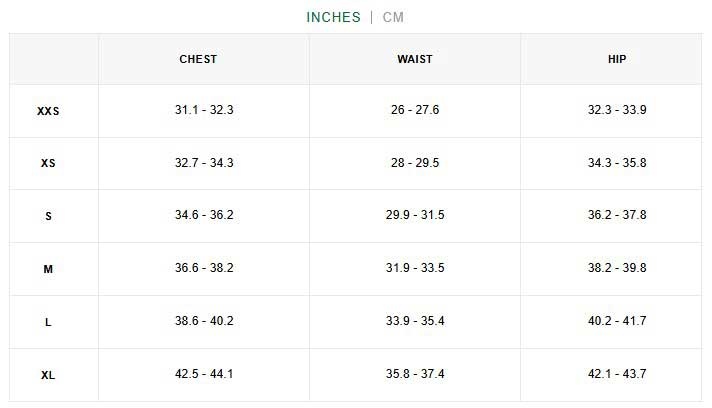Click the HIP column header

(x=617, y=59)
